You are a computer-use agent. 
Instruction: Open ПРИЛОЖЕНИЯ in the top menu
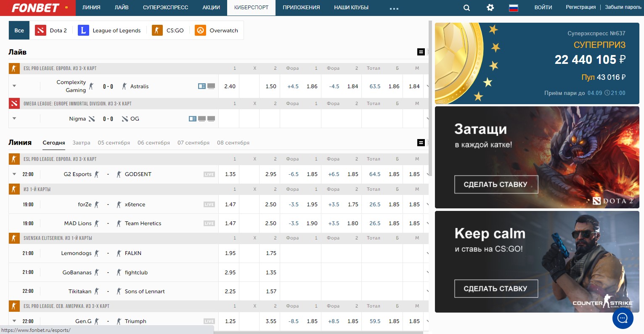(x=301, y=8)
